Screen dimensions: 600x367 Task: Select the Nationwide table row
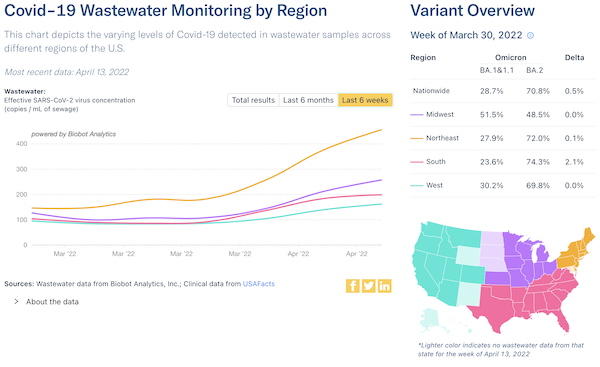[x=503, y=91]
